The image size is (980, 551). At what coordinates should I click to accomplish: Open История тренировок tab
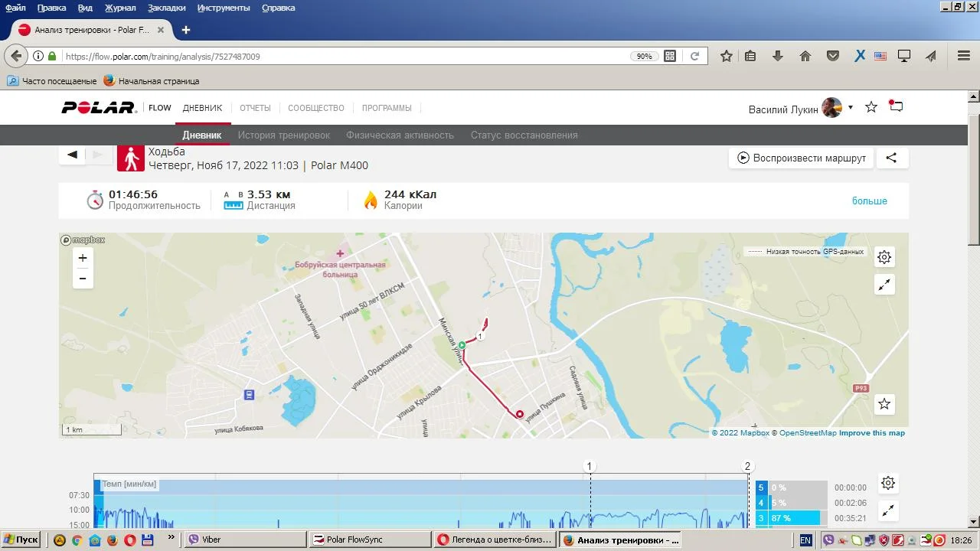pyautogui.click(x=284, y=135)
